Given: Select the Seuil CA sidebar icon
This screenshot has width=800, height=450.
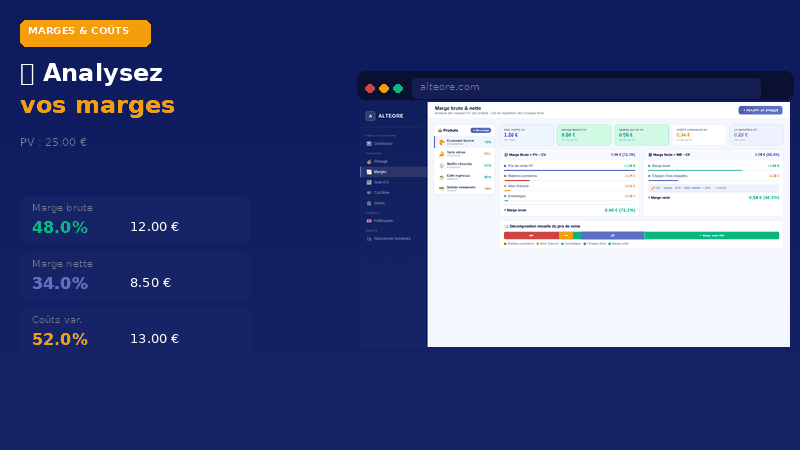Looking at the screenshot, I should [x=369, y=182].
